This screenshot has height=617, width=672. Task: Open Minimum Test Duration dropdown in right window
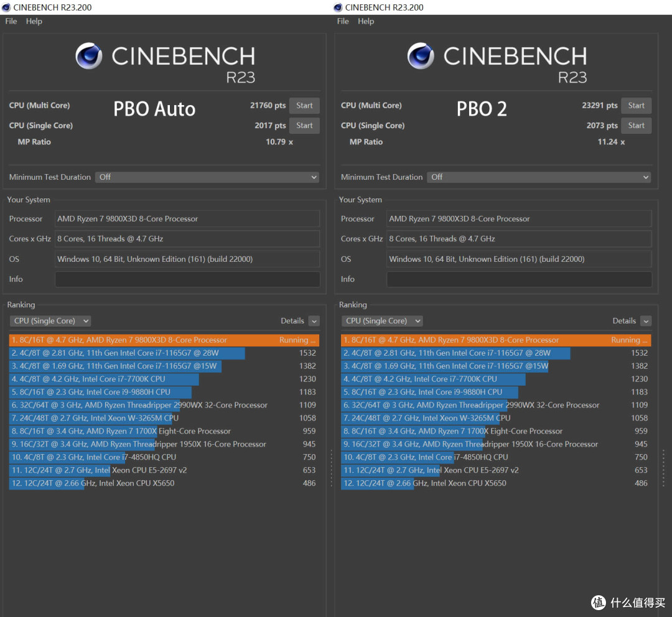coord(539,177)
